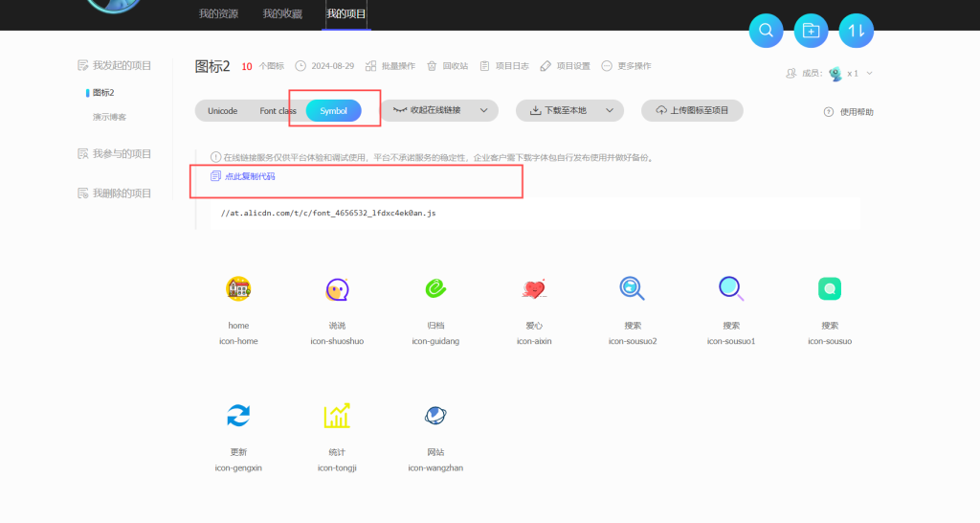980x523 pixels.
Task: Switch to Unicode mode
Action: [222, 111]
